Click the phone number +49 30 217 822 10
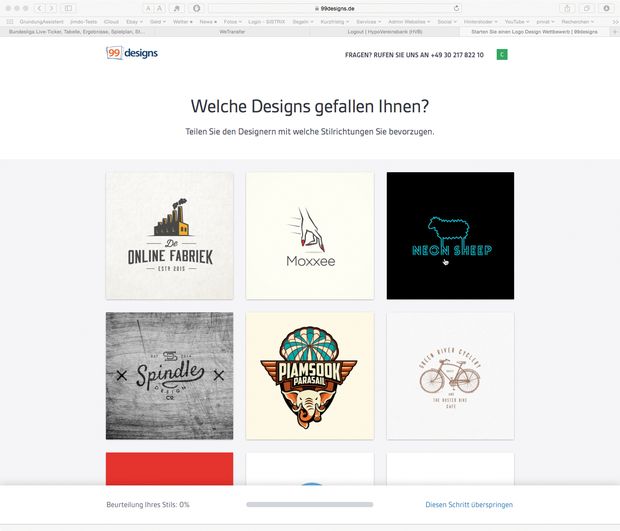The height and width of the screenshot is (531, 620). tap(457, 55)
